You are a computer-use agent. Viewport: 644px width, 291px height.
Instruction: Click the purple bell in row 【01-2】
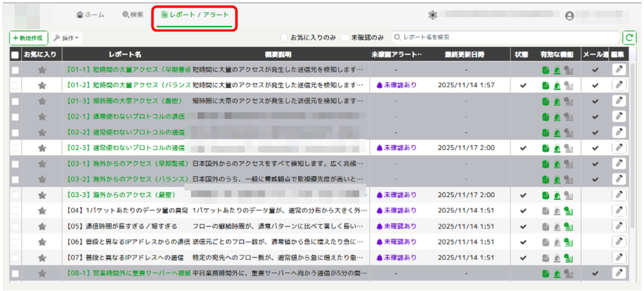[x=379, y=85]
